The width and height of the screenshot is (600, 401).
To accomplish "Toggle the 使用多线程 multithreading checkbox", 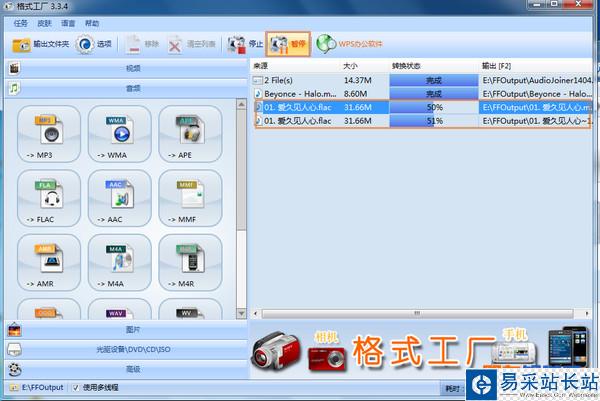I will [76, 388].
